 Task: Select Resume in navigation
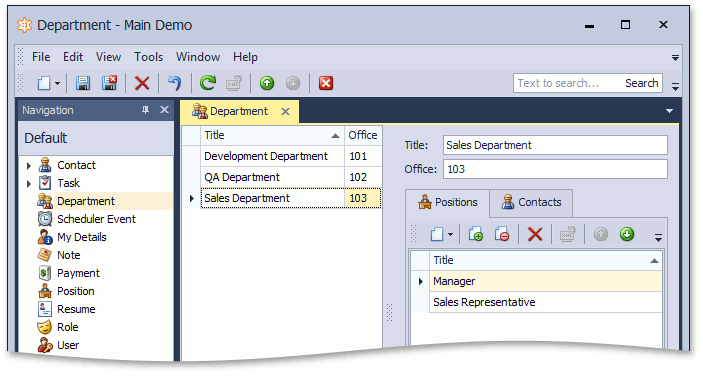(x=76, y=309)
